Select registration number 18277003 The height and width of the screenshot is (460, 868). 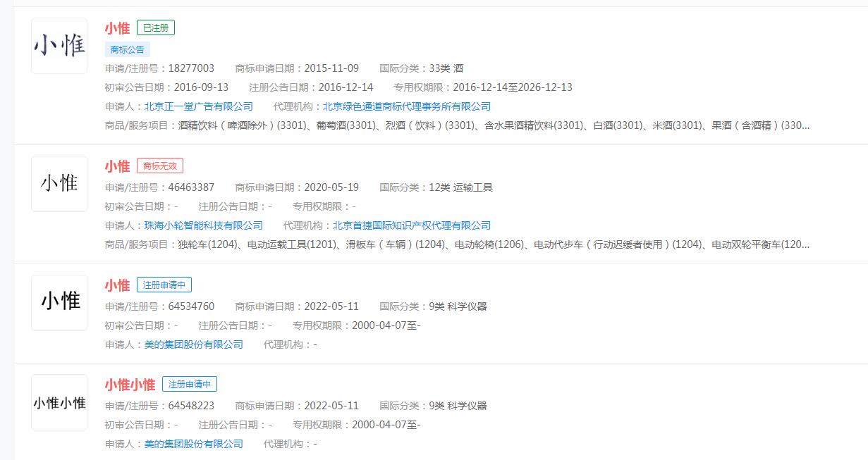pyautogui.click(x=191, y=68)
